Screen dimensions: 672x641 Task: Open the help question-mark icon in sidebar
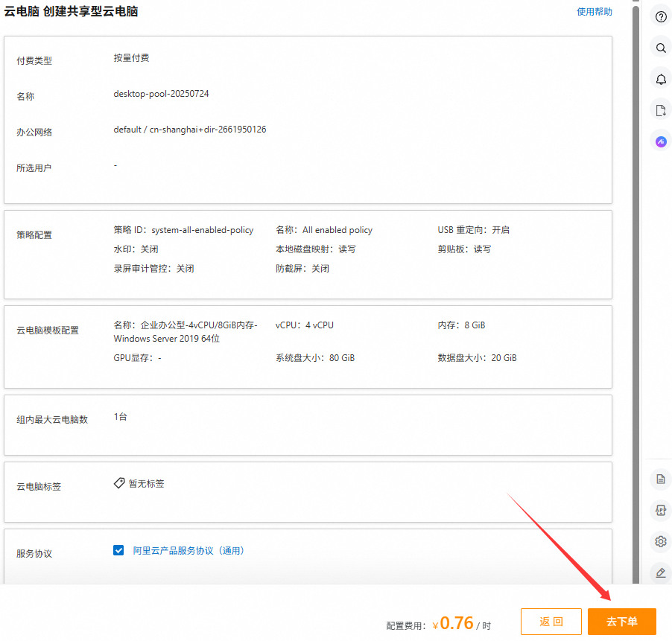(x=660, y=17)
